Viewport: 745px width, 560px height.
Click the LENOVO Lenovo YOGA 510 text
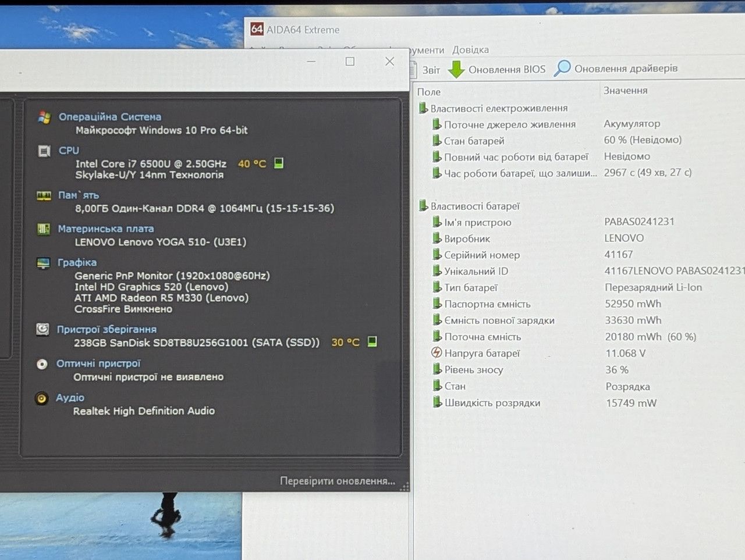(161, 242)
